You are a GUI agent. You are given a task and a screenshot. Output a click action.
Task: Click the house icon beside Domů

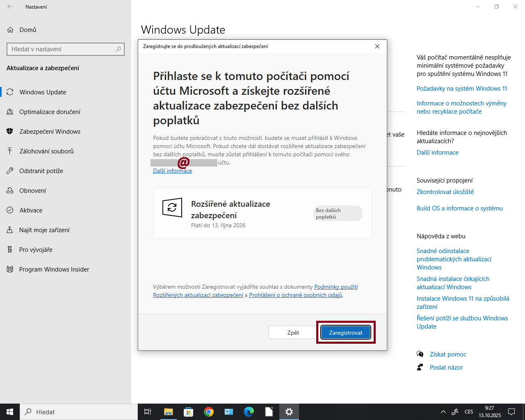click(x=10, y=30)
